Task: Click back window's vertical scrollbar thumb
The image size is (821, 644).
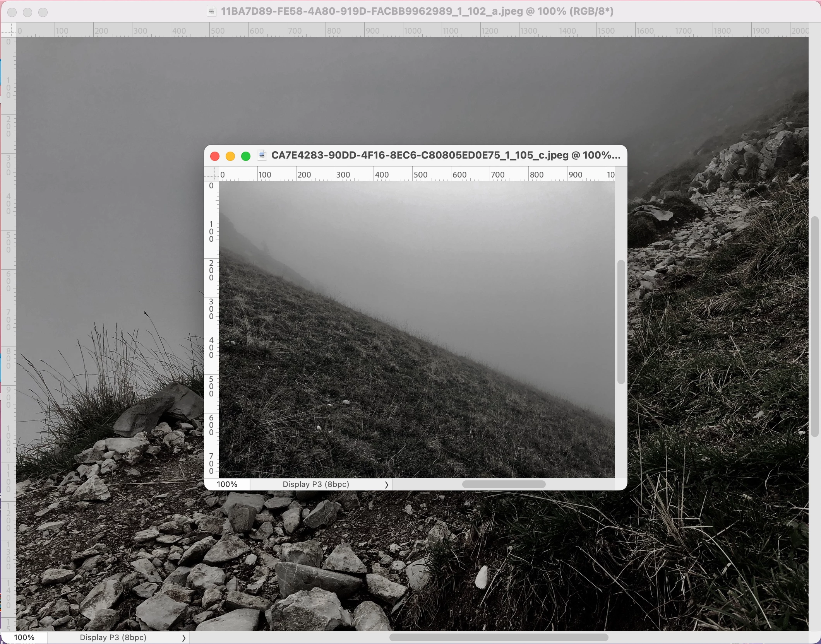Action: pos(814,326)
